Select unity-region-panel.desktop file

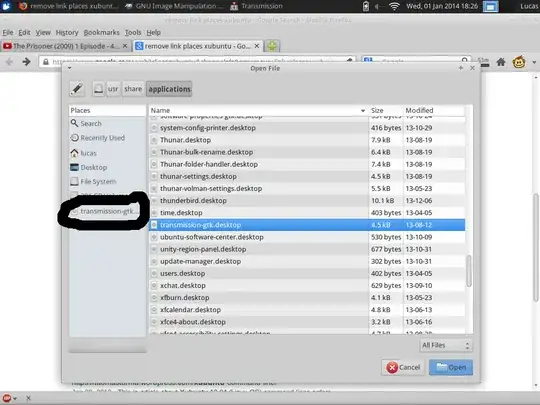[307, 249]
